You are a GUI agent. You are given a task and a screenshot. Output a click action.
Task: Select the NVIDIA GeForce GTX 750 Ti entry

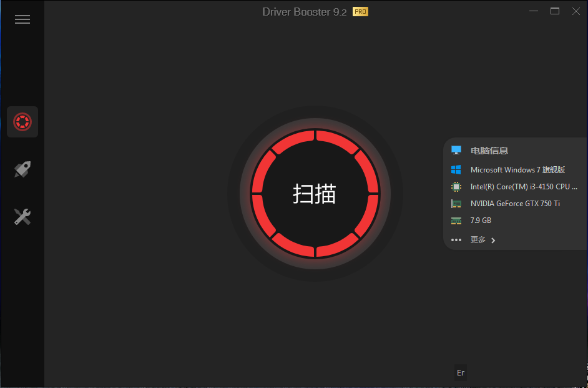[514, 203]
